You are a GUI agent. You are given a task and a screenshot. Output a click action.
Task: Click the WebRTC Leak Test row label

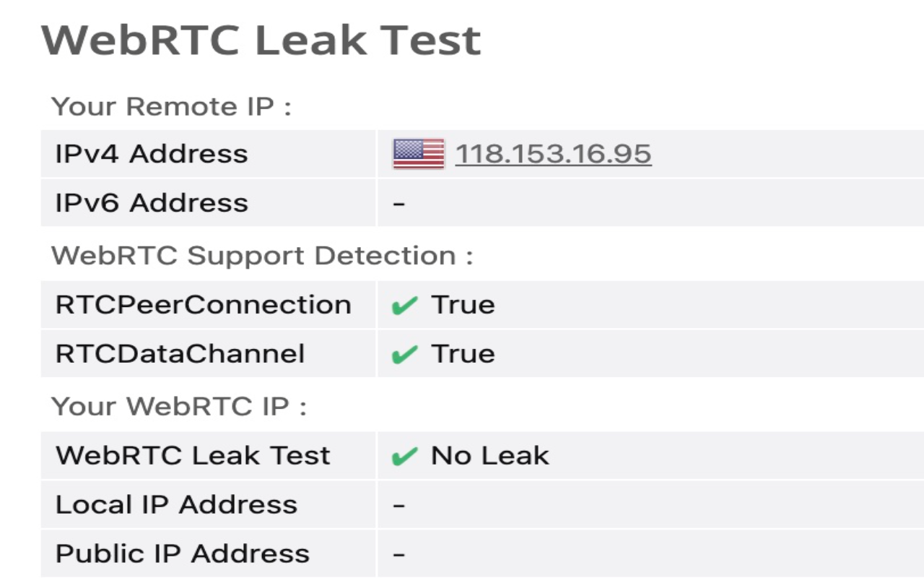click(193, 456)
